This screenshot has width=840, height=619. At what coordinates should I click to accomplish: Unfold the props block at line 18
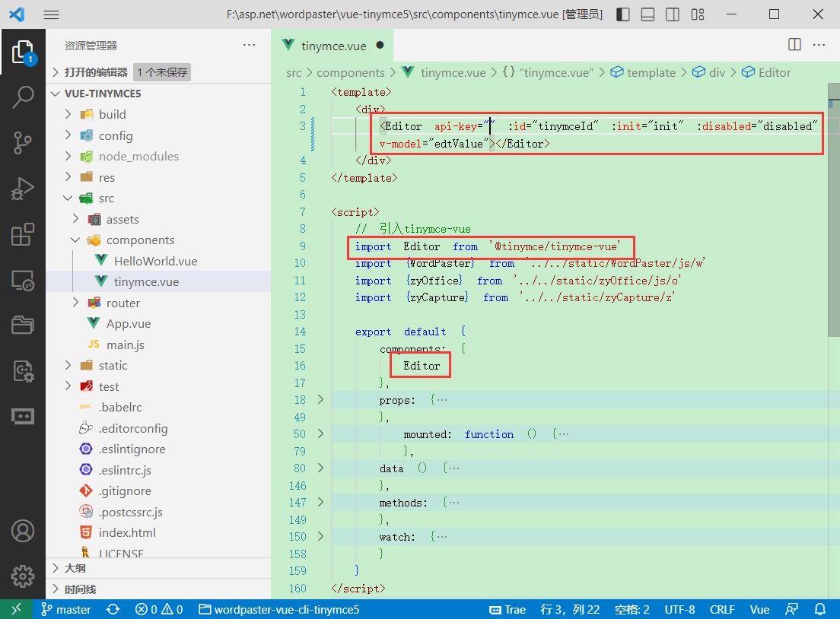pyautogui.click(x=320, y=399)
